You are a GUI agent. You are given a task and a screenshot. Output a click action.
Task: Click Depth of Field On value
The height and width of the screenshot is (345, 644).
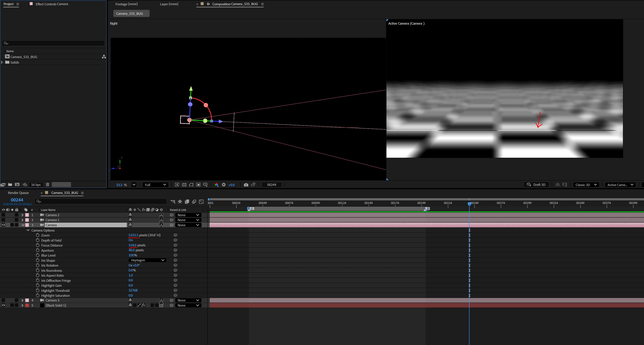[130, 240]
